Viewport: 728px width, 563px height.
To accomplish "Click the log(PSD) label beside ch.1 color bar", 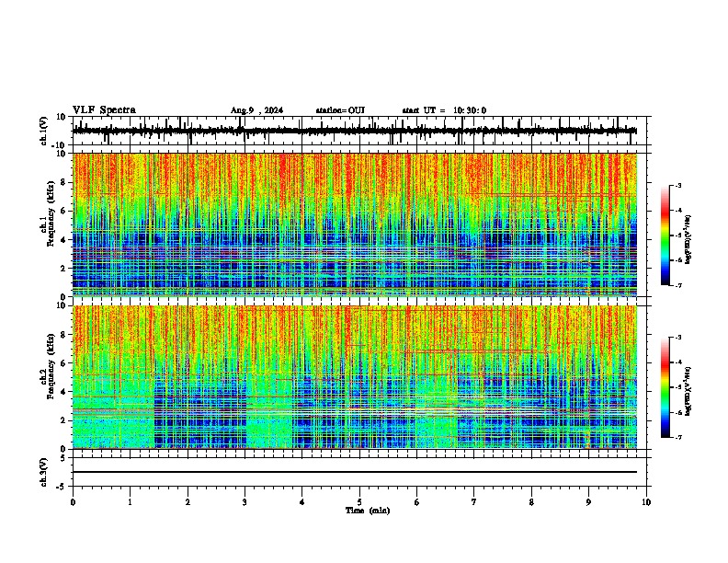I will coord(688,240).
